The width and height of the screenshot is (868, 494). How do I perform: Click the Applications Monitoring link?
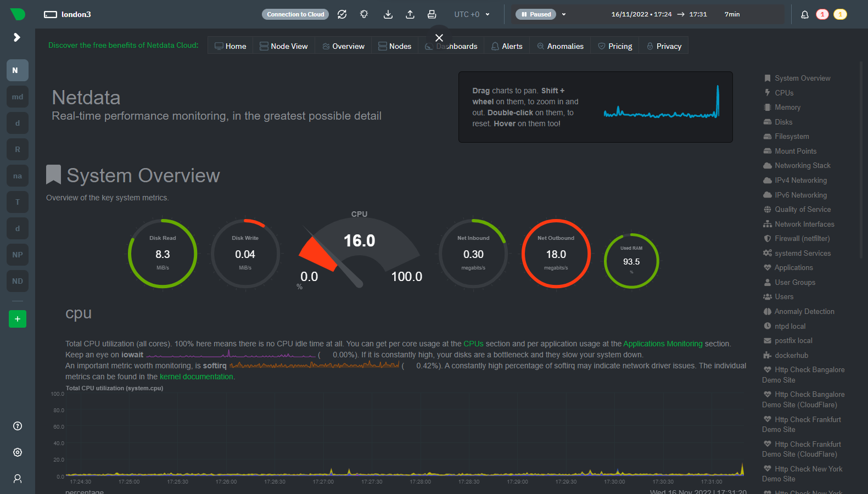663,344
